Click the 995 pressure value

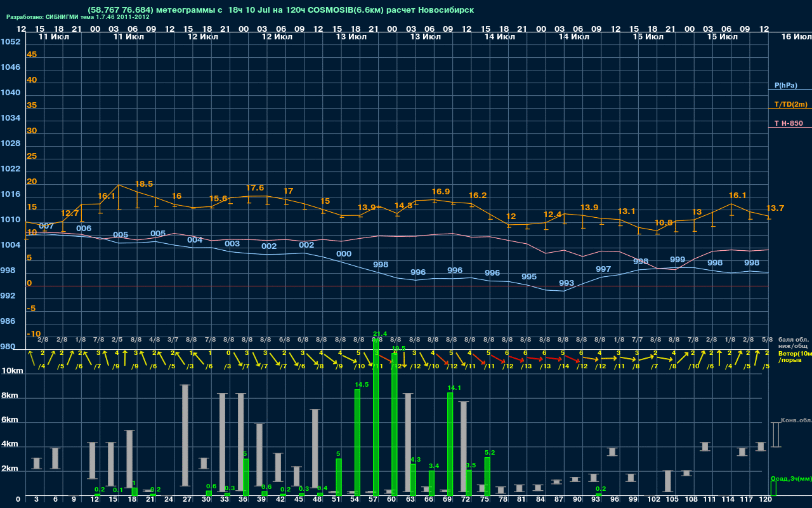[529, 276]
